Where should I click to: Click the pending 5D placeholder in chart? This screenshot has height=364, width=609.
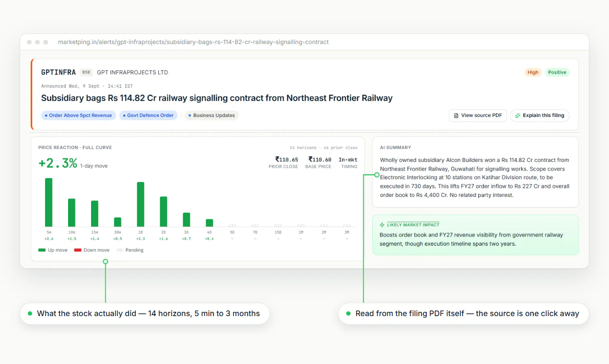[233, 225]
